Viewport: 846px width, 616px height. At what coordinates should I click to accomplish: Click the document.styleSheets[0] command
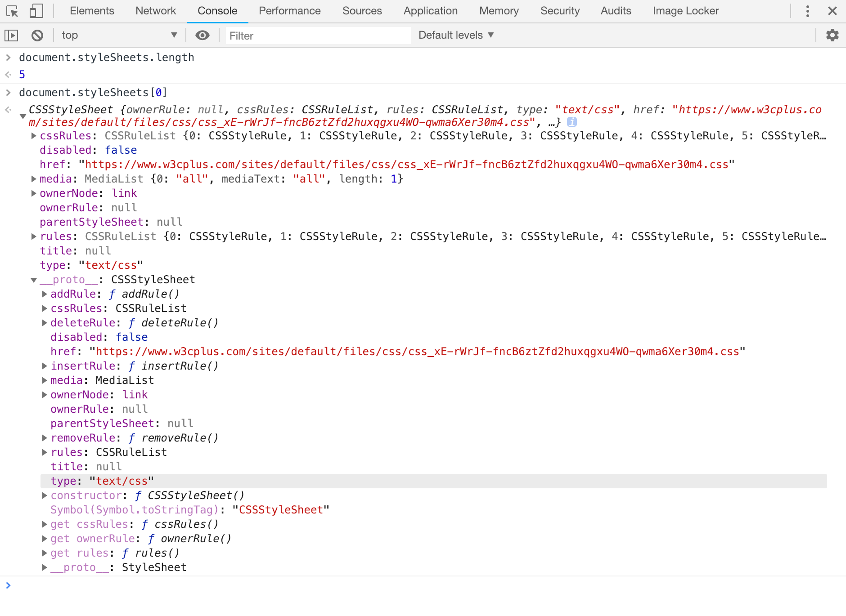[93, 93]
